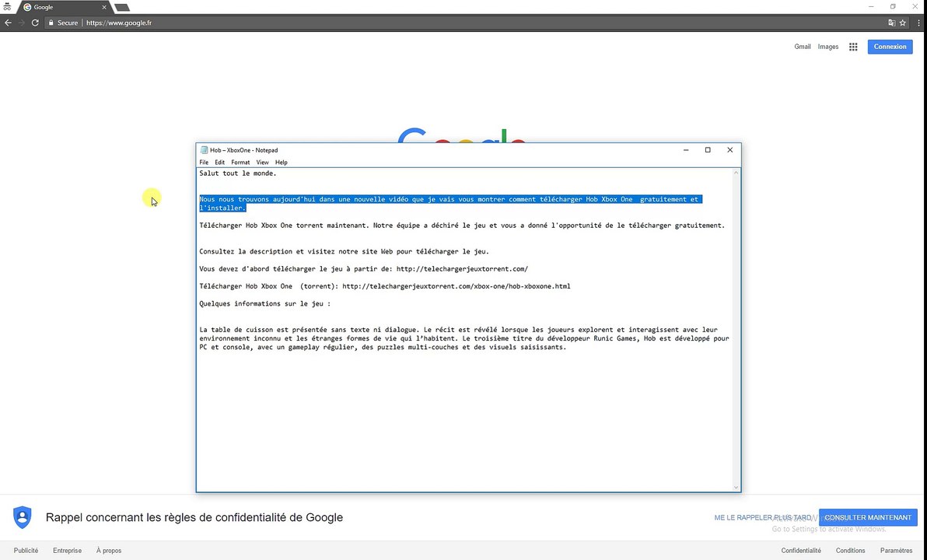This screenshot has width=927, height=560.
Task: Reload the Google page
Action: (35, 23)
